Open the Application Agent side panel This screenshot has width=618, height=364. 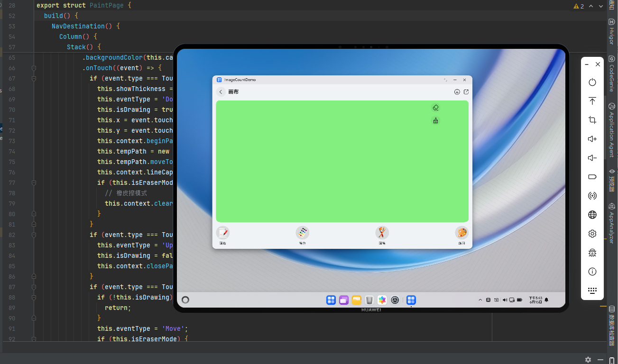tap(612, 130)
